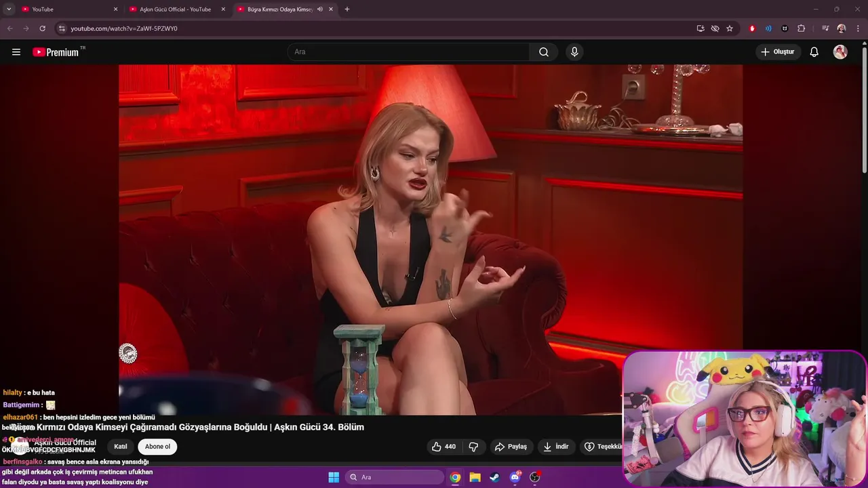
Task: Bookmark this page with star icon
Action: [x=730, y=28]
